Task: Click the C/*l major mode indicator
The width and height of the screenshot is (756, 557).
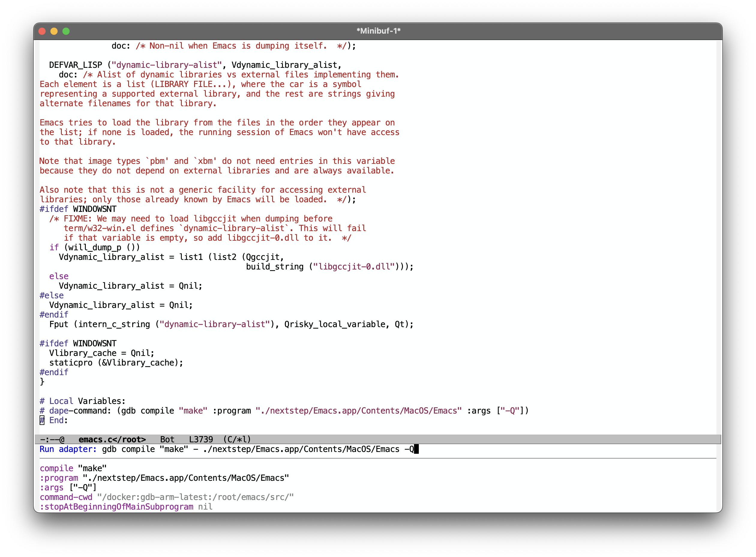Action: click(237, 440)
